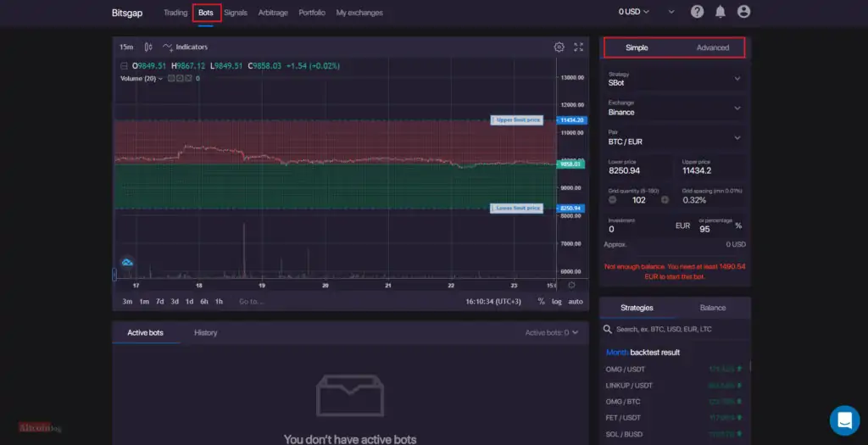The width and height of the screenshot is (868, 445).
Task: Open the support chat bubble
Action: (844, 420)
